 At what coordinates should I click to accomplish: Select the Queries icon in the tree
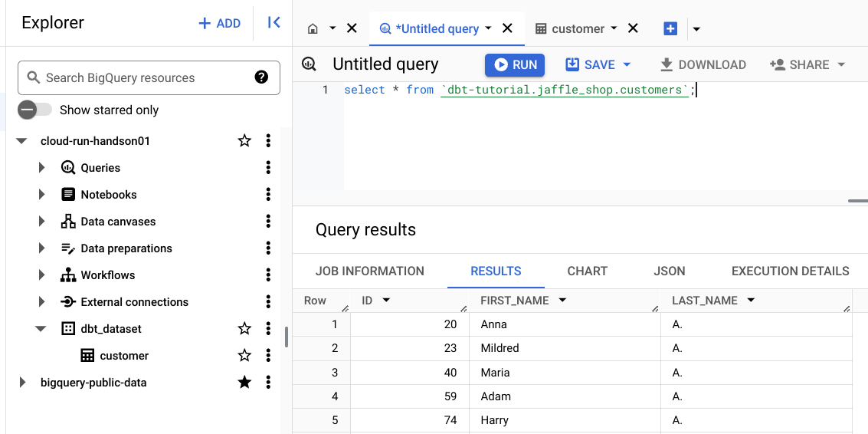pyautogui.click(x=68, y=167)
